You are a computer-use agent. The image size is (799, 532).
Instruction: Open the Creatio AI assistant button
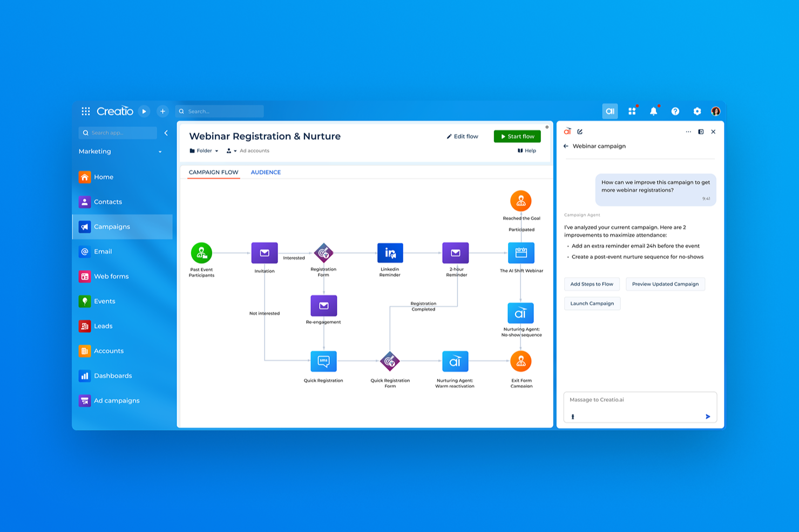(x=610, y=111)
